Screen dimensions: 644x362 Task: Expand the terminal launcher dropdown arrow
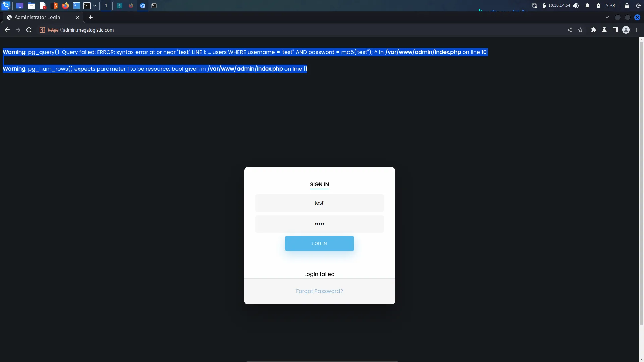click(95, 6)
